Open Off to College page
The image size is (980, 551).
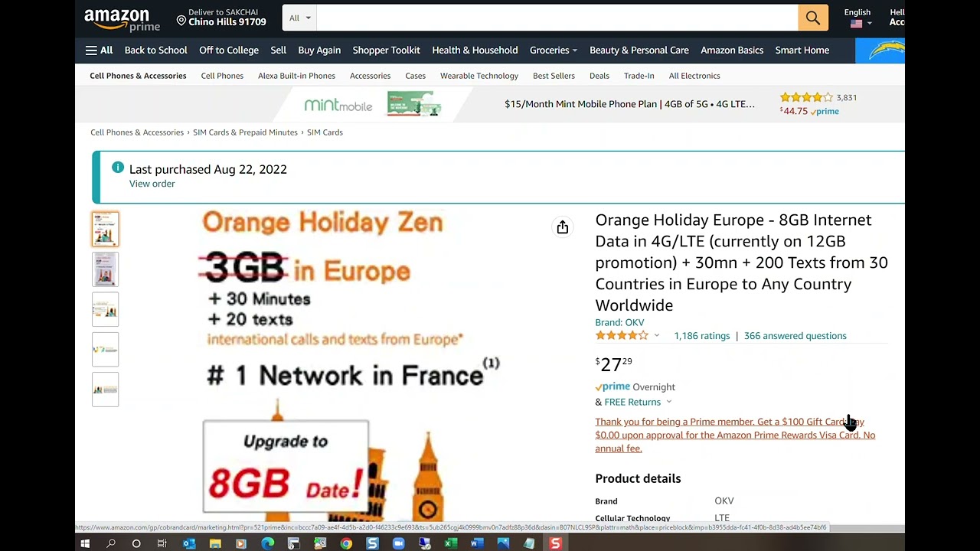(229, 51)
